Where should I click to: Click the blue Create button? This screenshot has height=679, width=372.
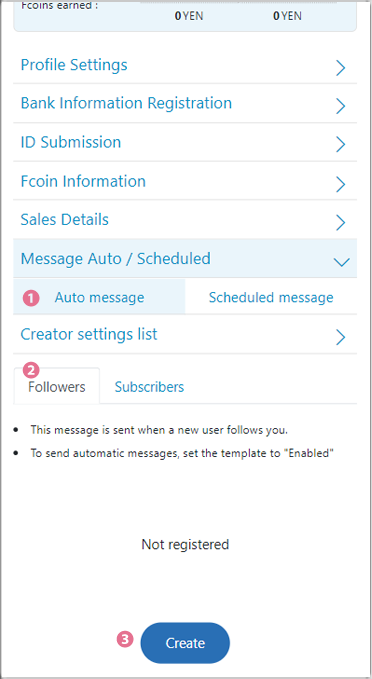pos(185,643)
